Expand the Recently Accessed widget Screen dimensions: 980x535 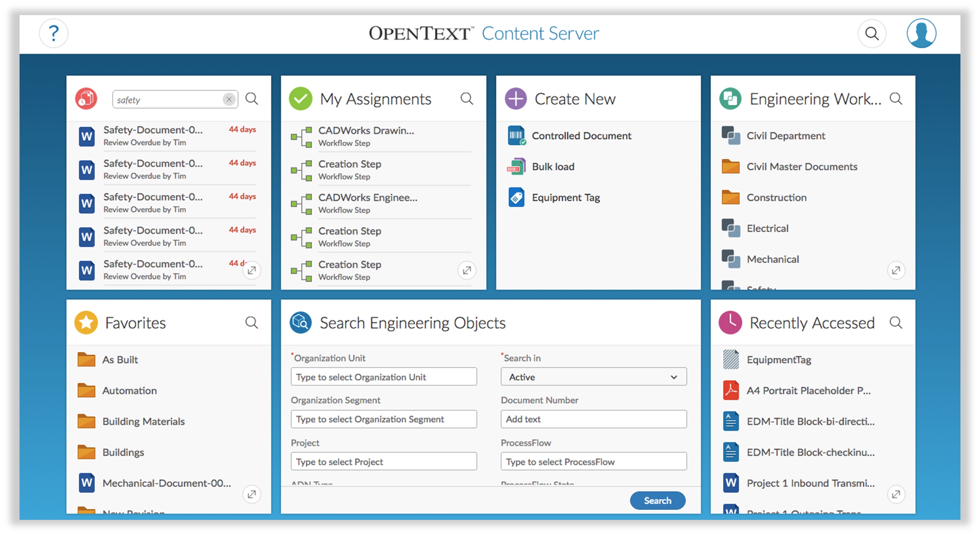896,494
